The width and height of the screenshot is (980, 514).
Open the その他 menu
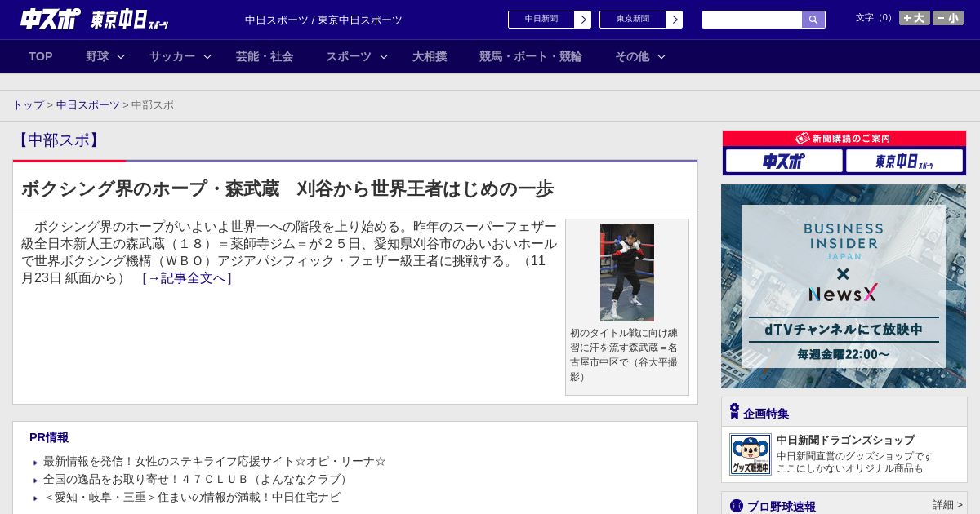click(x=632, y=56)
